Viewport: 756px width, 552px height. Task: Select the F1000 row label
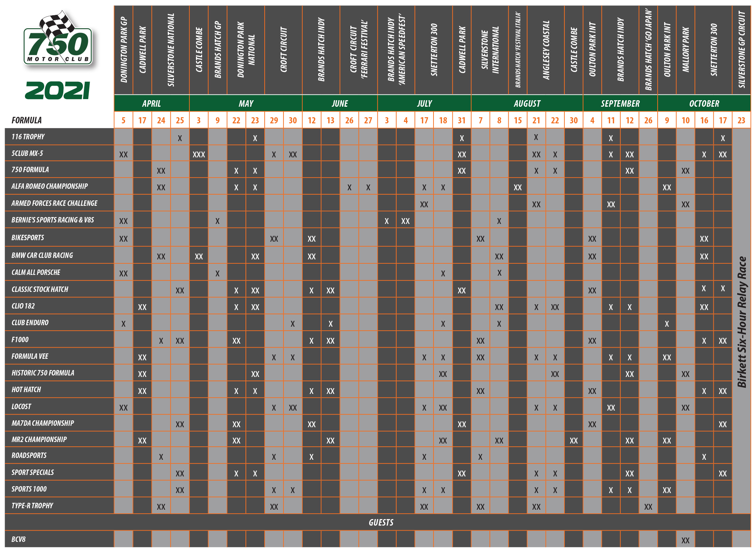tap(20, 340)
